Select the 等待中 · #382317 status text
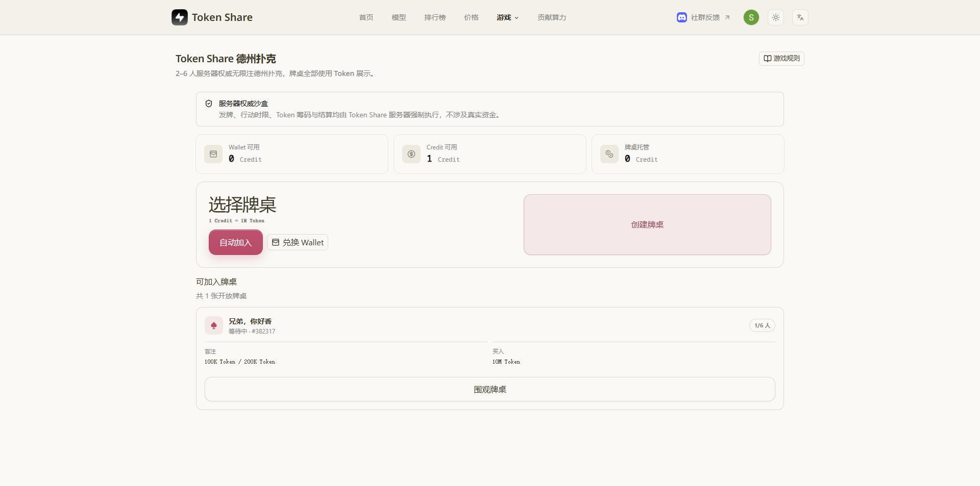 (x=252, y=331)
